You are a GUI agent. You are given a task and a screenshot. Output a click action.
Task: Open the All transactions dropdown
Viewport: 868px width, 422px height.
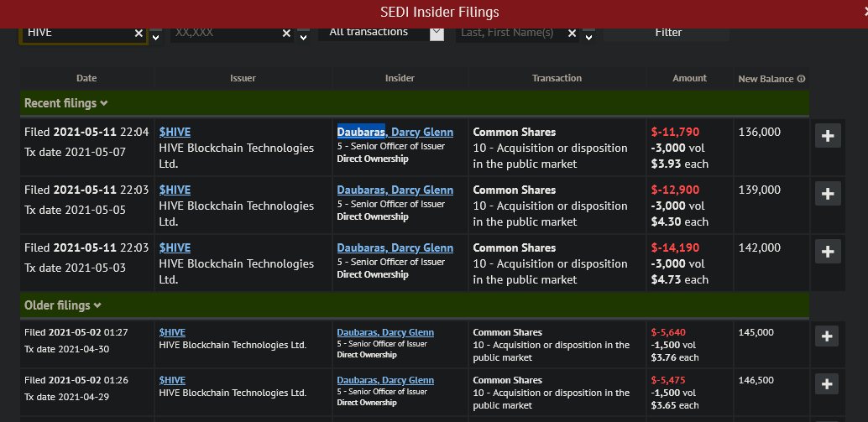(x=437, y=33)
